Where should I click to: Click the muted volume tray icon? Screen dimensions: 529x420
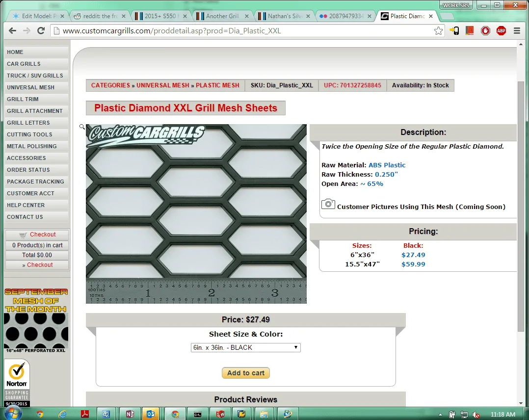[x=476, y=415]
